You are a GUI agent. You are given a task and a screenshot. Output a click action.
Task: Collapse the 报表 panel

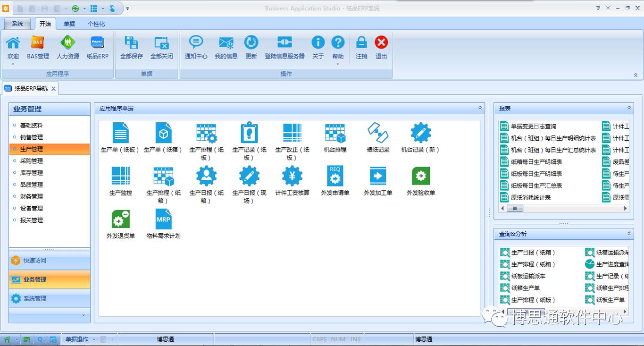pyautogui.click(x=629, y=108)
